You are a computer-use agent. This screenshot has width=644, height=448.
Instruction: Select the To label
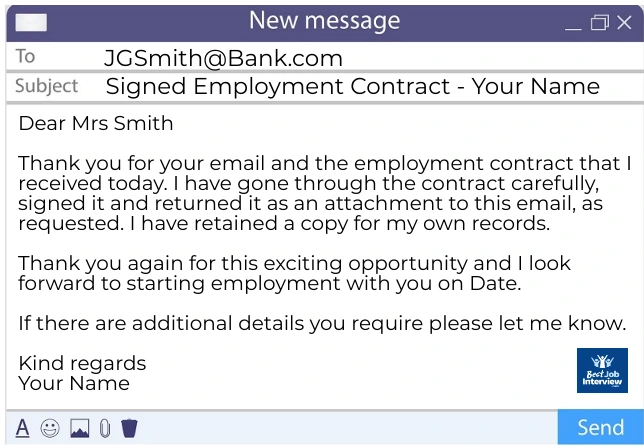[x=25, y=56]
